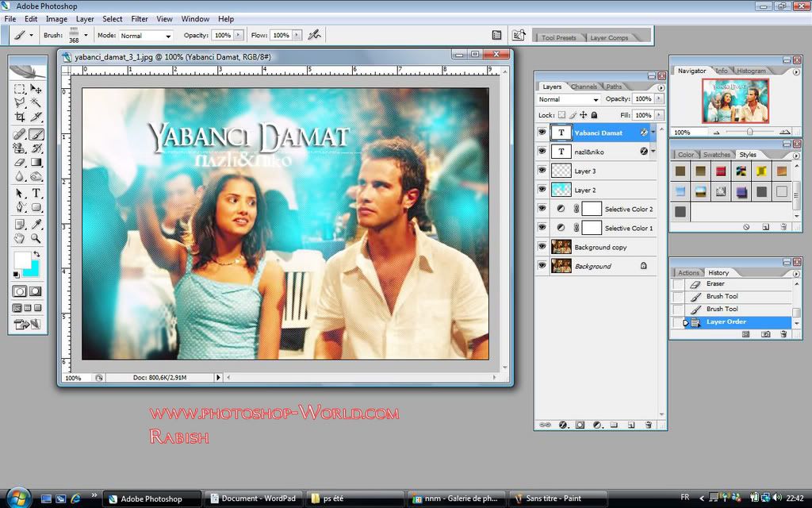Screen dimensions: 812x508
Task: Add a layer mask from Layers panel footer
Action: point(580,425)
